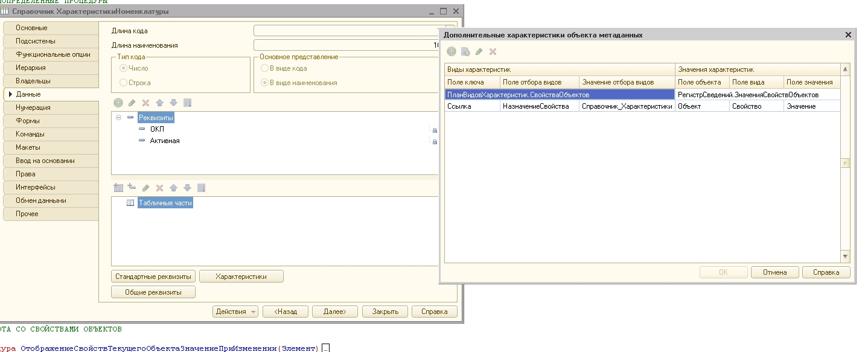Select the Строка code type radio button
The height and width of the screenshot is (352, 868).
124,83
